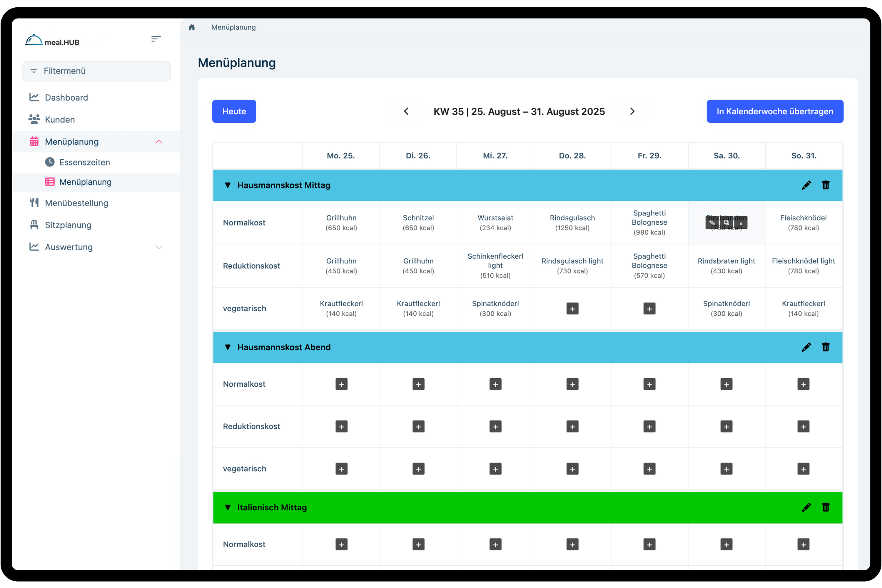The image size is (882, 588).
Task: Add Normalkost Abend meal on Mo. 25.
Action: [x=341, y=384]
